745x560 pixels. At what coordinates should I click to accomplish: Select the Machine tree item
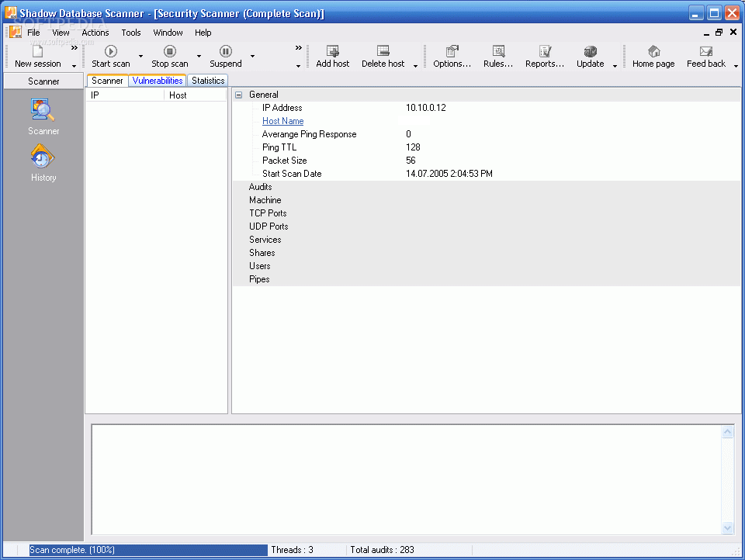point(265,200)
